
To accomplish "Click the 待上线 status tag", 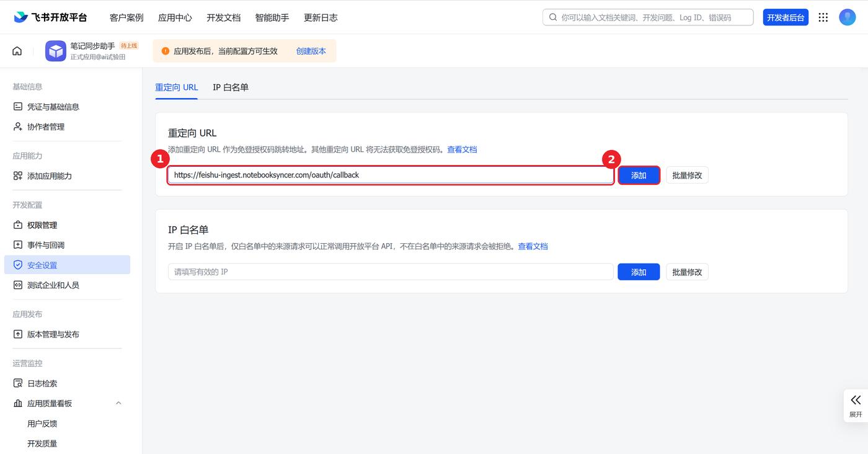I will 129,46.
